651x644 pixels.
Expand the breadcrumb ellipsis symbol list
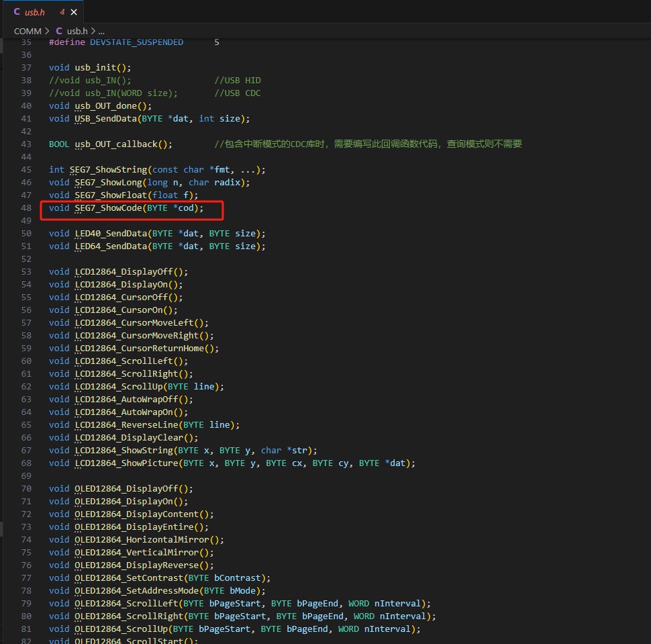click(101, 31)
